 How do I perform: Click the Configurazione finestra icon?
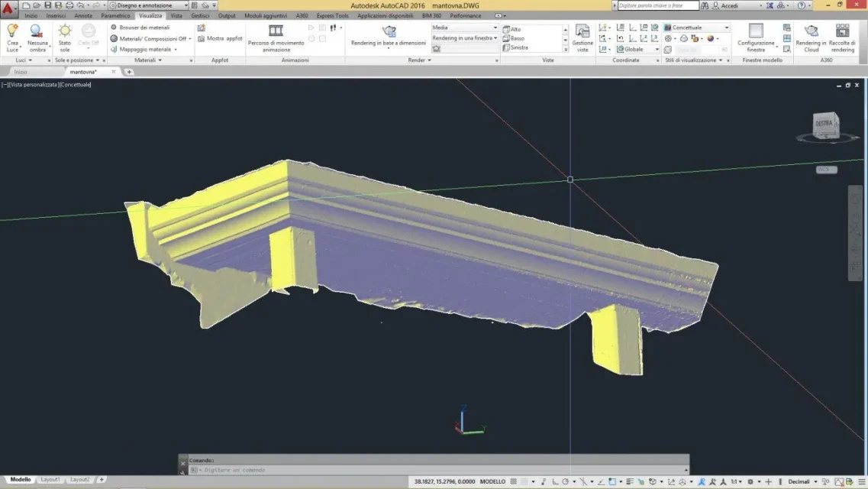pos(756,31)
